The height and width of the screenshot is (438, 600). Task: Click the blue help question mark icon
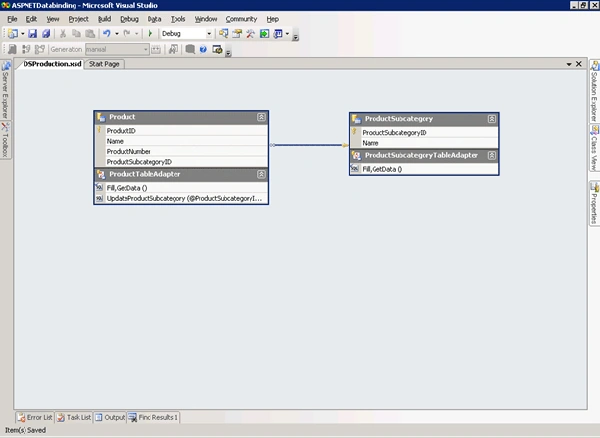point(203,49)
